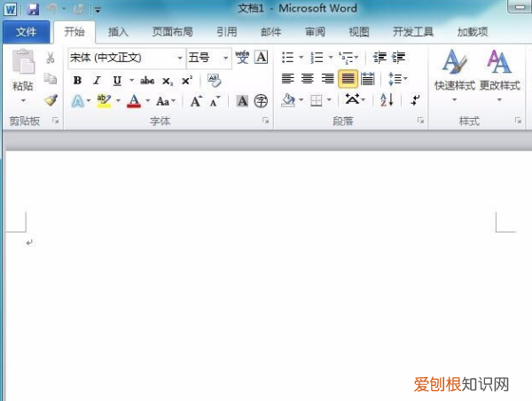Screen dimensions: 532x401
Task: Click the Text Effects glowing A icon
Action: [x=77, y=101]
